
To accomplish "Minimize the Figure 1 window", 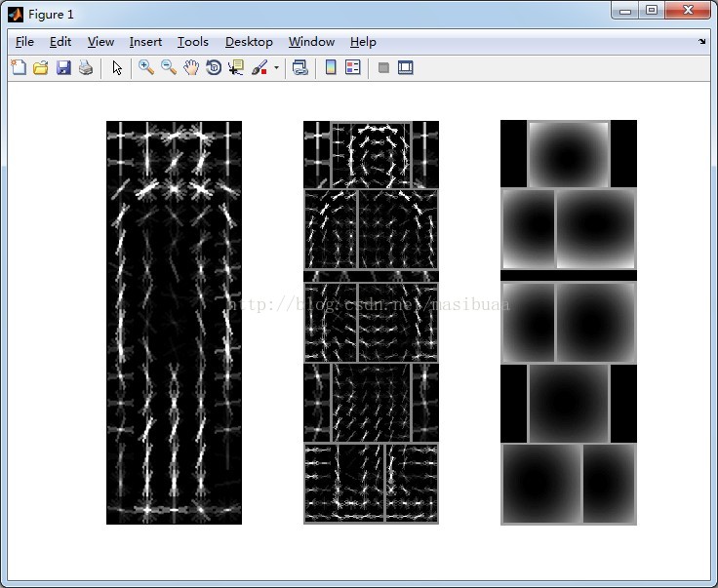I will pos(625,11).
